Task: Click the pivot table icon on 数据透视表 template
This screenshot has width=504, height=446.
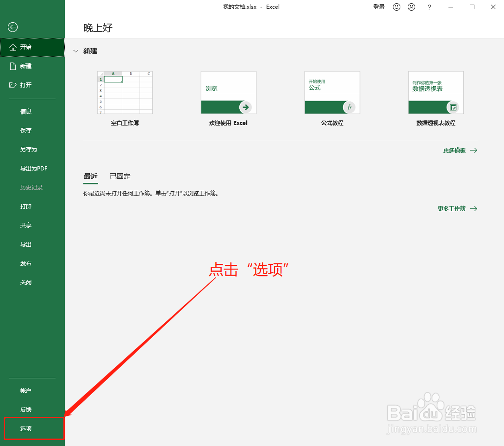Action: click(453, 107)
